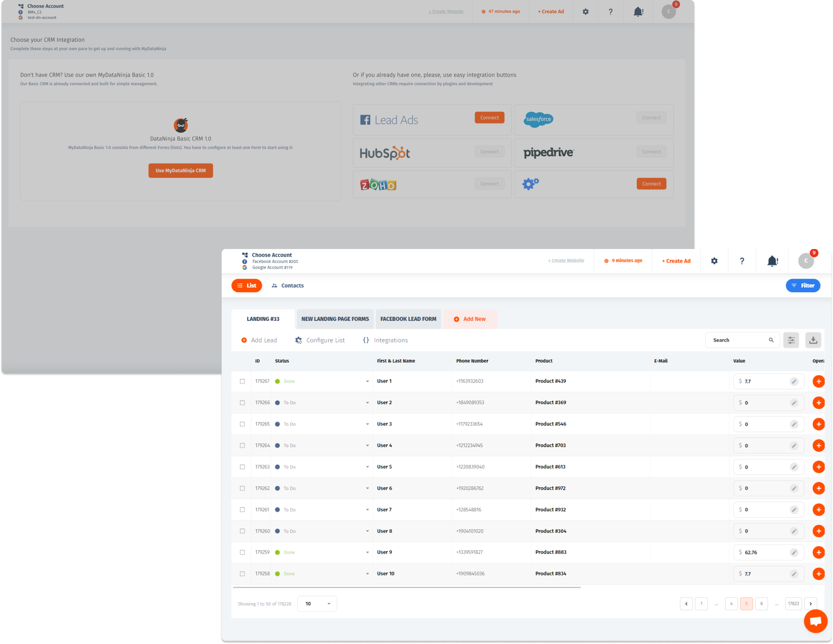
Task: Open the chat support bubble
Action: [815, 621]
